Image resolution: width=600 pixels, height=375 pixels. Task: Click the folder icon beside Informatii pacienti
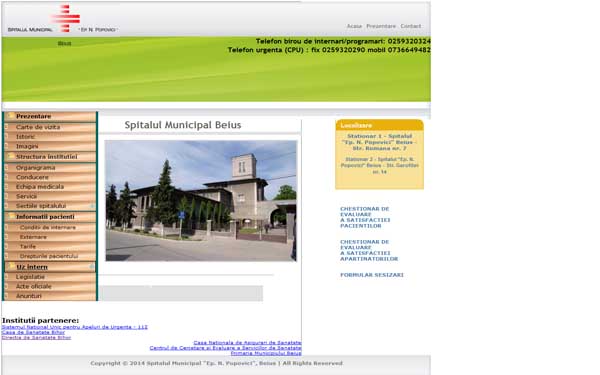11,216
